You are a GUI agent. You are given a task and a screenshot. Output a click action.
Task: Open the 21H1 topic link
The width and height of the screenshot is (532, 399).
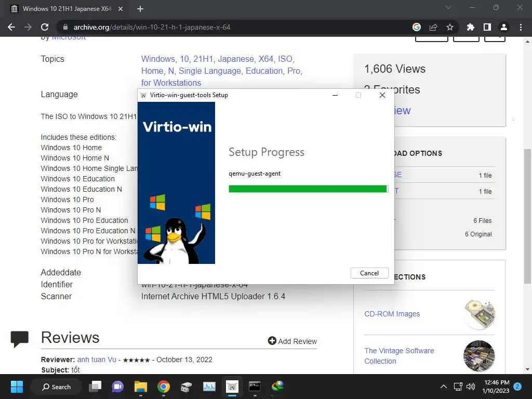203,59
